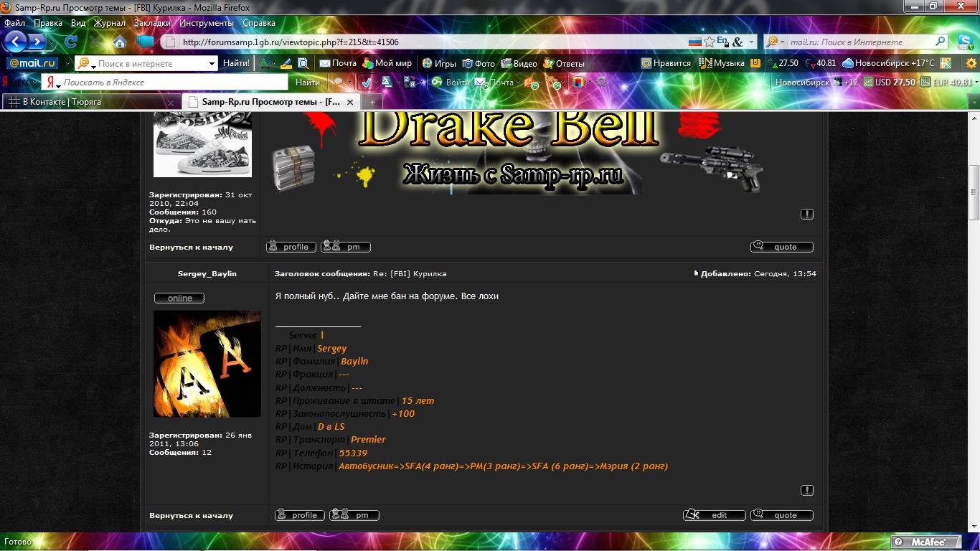Screen dimensions: 980x551
Task: Open the Инструменты menu
Action: click(x=207, y=23)
